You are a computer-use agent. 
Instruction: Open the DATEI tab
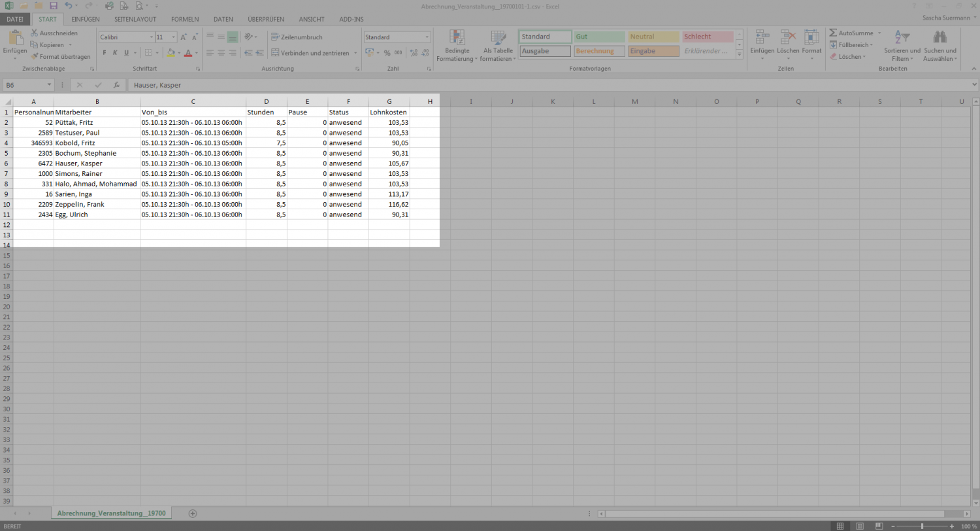pyautogui.click(x=15, y=19)
